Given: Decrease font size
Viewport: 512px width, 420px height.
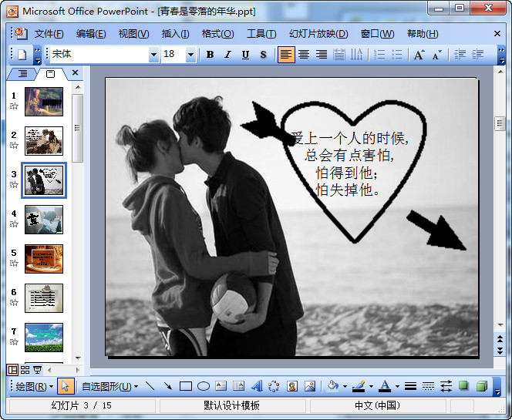Looking at the screenshot, I should (437, 55).
